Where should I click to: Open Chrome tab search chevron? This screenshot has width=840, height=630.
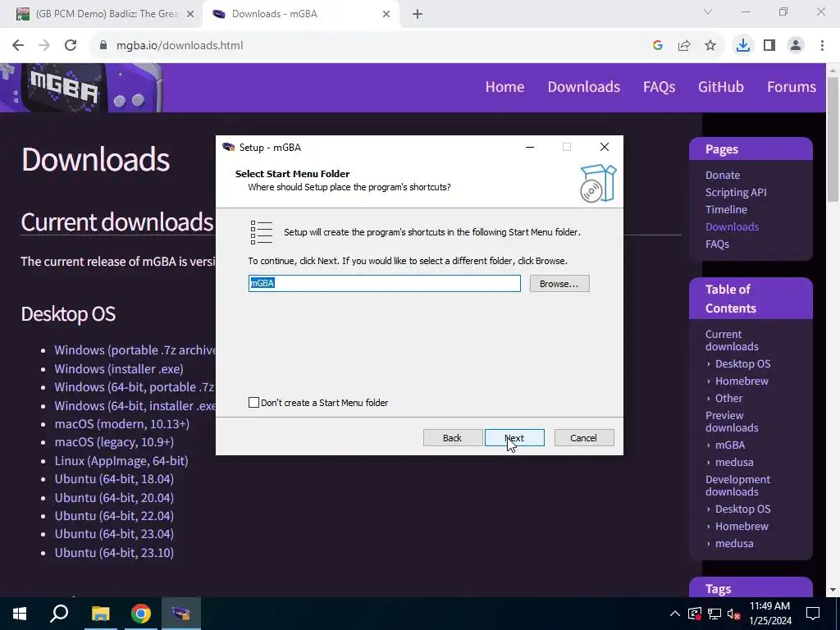[708, 11]
